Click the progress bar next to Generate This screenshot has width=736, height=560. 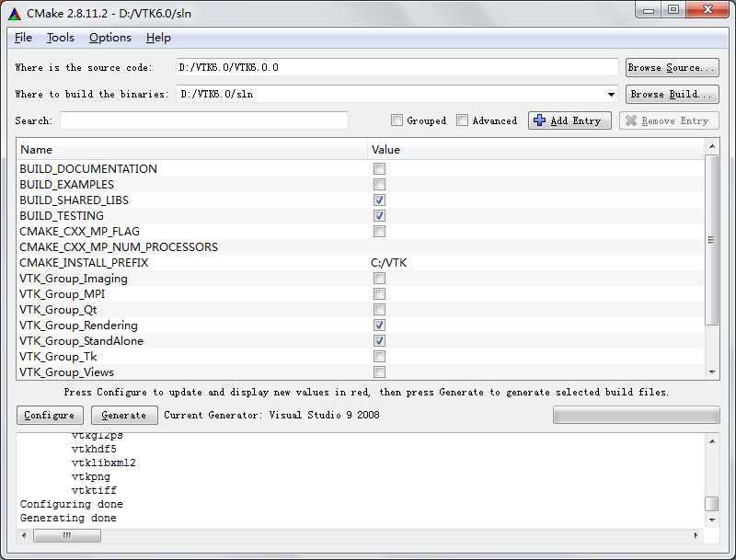point(636,415)
